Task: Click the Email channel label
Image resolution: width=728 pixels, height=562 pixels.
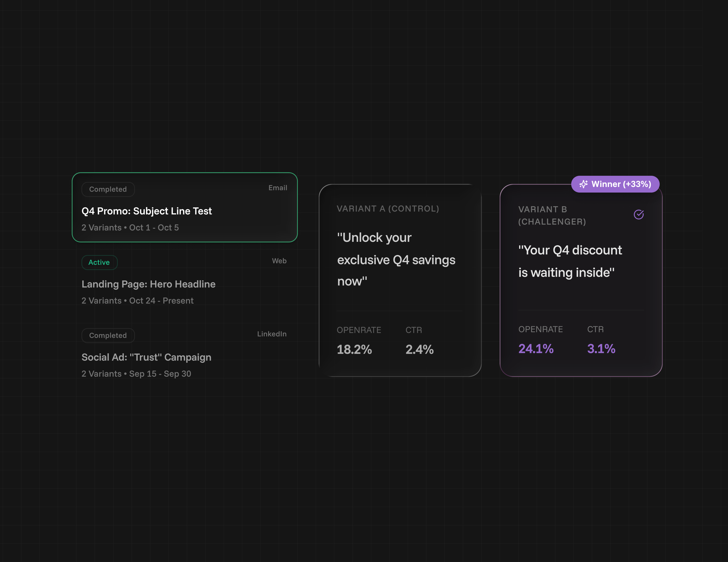Action: [x=278, y=188]
